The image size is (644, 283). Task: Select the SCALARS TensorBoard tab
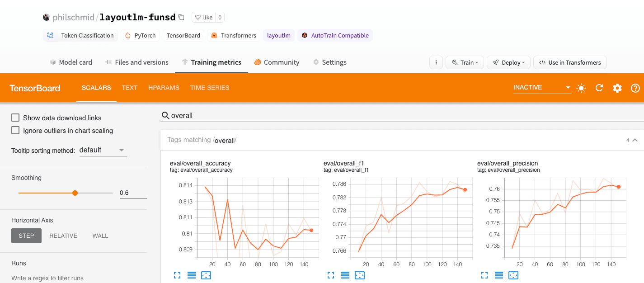click(x=96, y=88)
